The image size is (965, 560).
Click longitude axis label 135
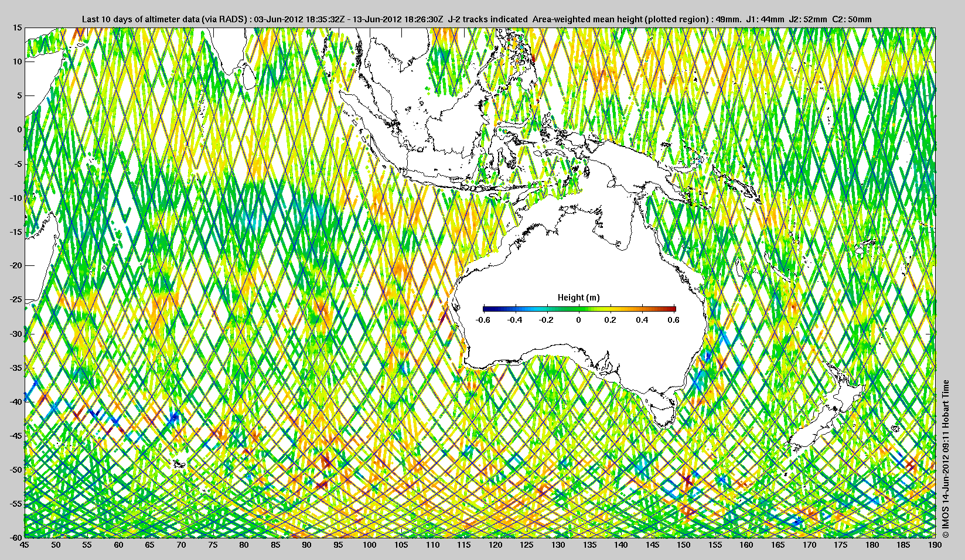tap(589, 545)
